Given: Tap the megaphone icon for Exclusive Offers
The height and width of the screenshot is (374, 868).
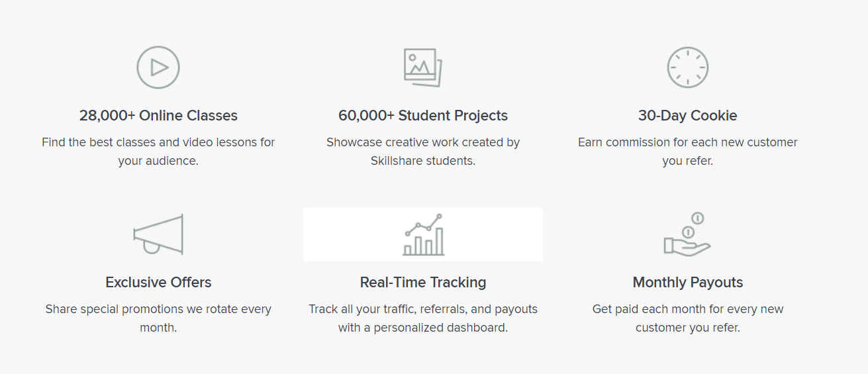Looking at the screenshot, I should (158, 234).
